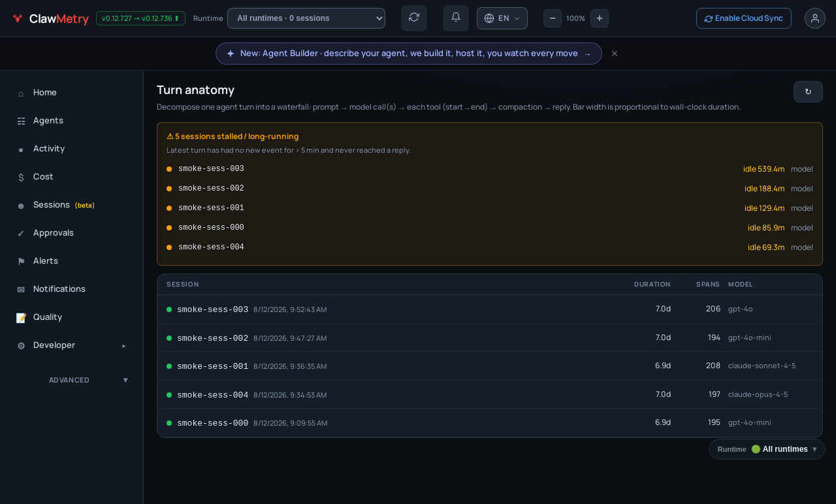
Task: Click the Cost dollar icon
Action: click(x=21, y=178)
